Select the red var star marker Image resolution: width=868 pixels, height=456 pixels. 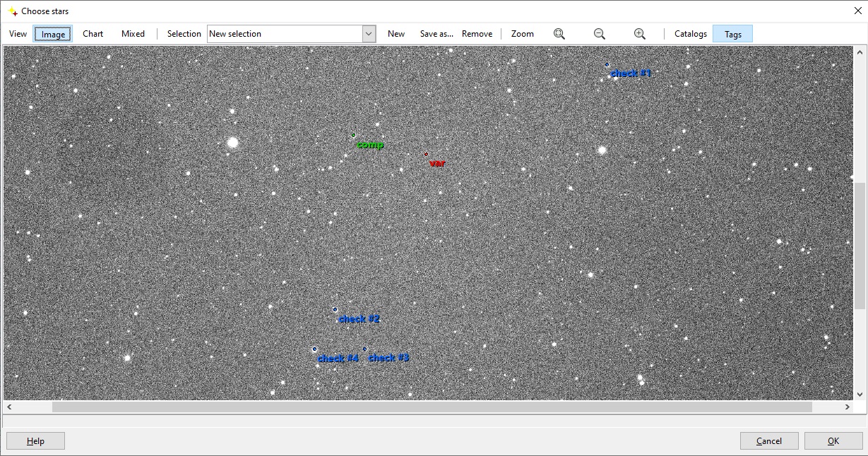click(426, 154)
